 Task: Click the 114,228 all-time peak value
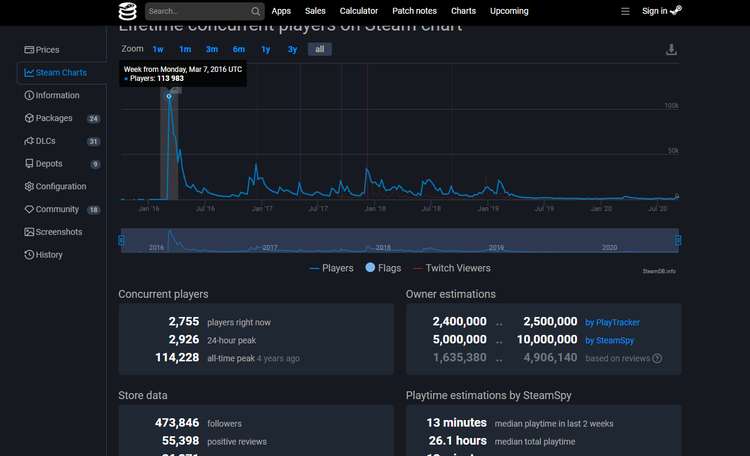[177, 358]
